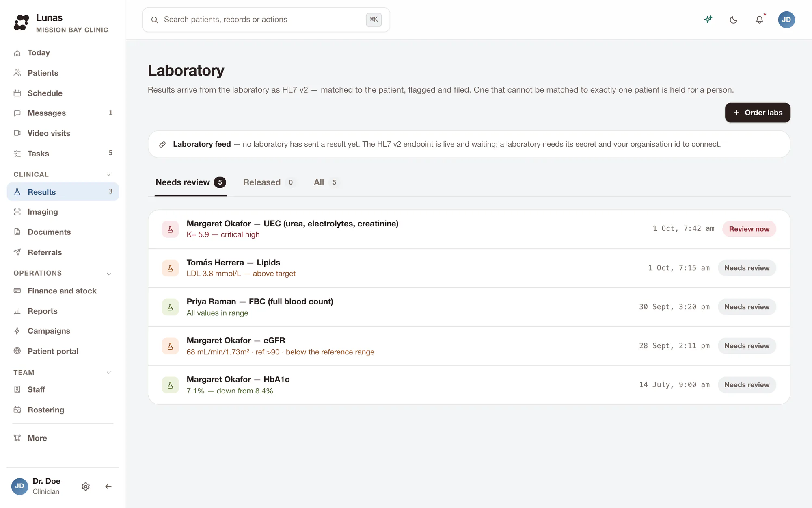Screen dimensions: 812x508
Task: Open Patients in the sidebar
Action: coord(63,73)
